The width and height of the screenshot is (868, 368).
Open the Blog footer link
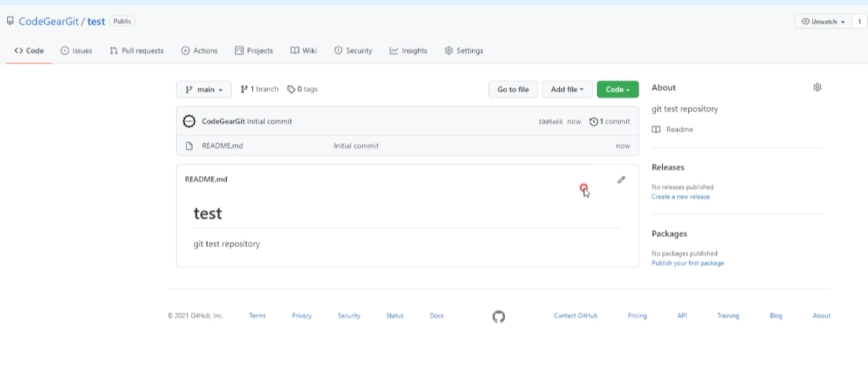(x=775, y=316)
